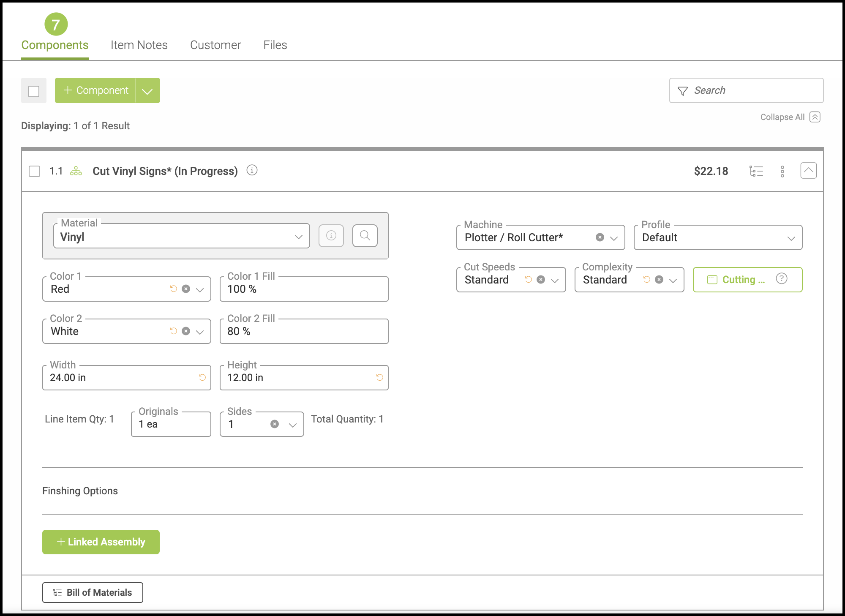Click the material search magnifier icon
The width and height of the screenshot is (845, 616).
pos(365,235)
